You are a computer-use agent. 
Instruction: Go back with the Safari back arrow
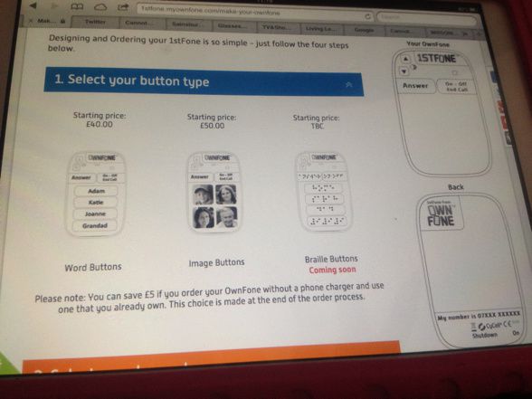(33, 5)
